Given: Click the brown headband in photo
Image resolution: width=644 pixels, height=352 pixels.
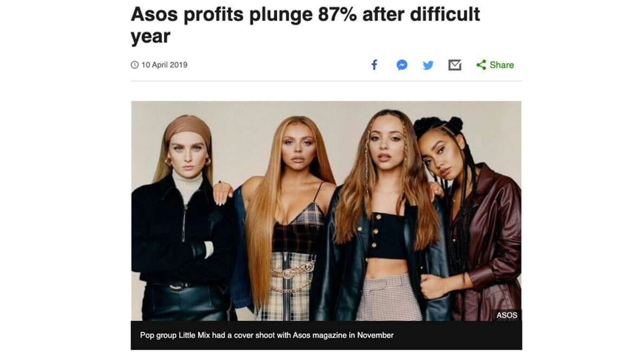Looking at the screenshot, I should coord(188,127).
